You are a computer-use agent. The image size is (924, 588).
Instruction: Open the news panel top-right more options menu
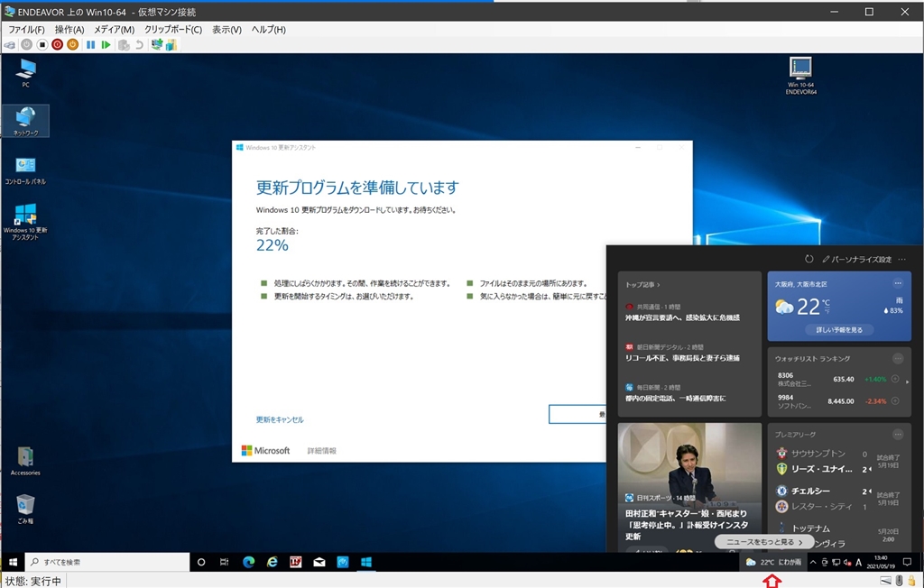902,259
